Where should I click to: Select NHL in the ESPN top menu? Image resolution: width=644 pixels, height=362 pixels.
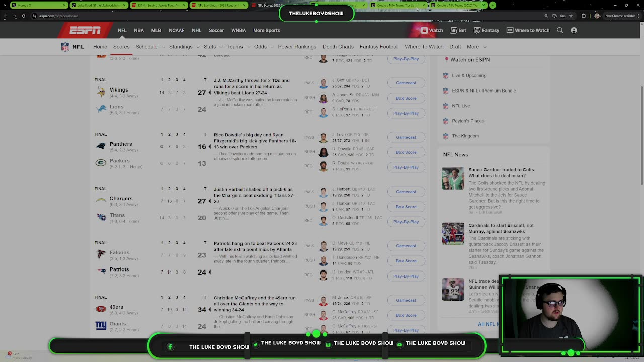[x=197, y=30]
